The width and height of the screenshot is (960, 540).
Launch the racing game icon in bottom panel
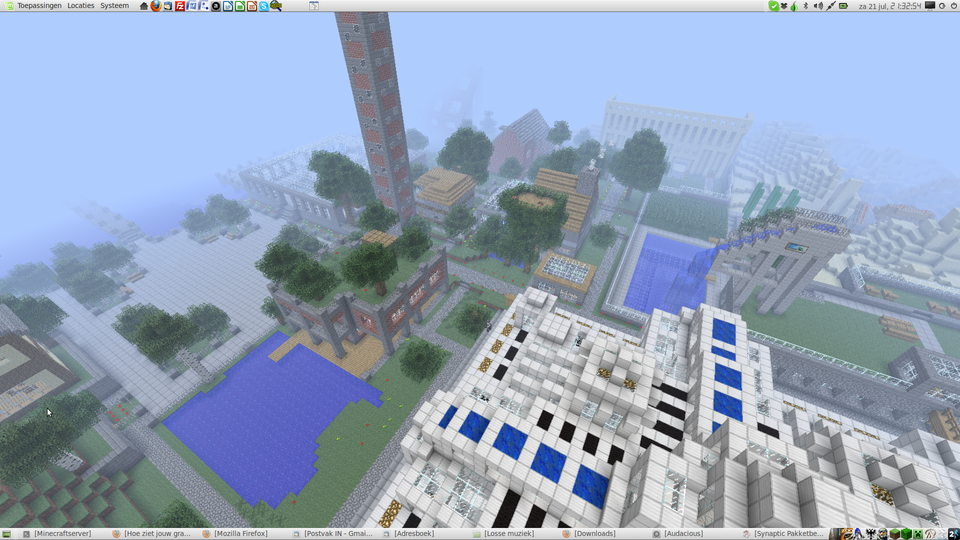point(847,534)
